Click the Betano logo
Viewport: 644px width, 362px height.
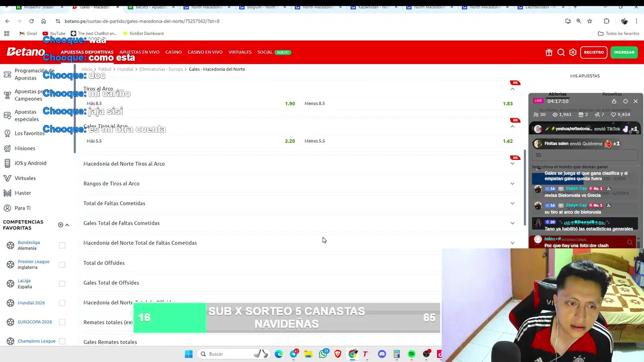click(26, 52)
